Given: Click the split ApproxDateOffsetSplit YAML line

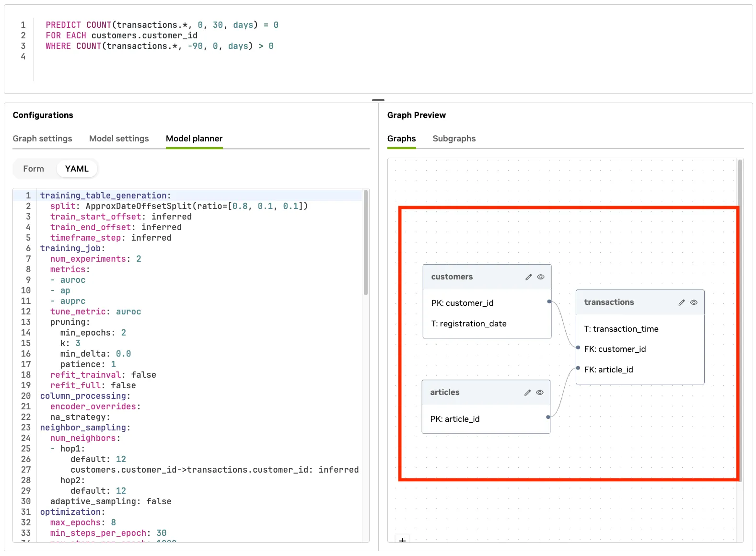Looking at the screenshot, I should [x=179, y=206].
